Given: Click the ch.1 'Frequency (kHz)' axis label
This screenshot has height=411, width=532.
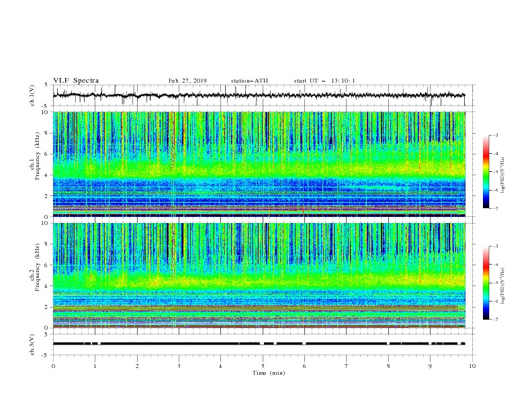Looking at the screenshot, I should click(x=37, y=154).
